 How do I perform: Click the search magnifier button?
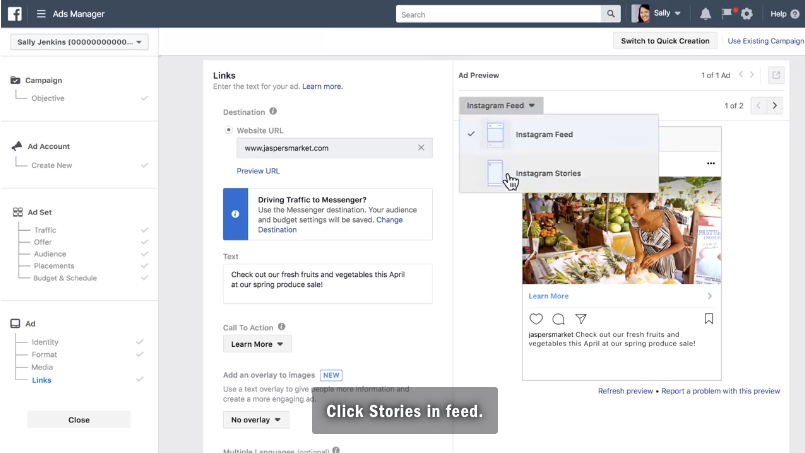pos(610,14)
